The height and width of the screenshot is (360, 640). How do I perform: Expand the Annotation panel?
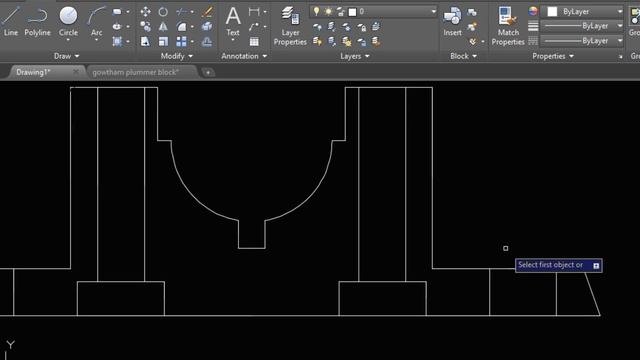click(244, 56)
